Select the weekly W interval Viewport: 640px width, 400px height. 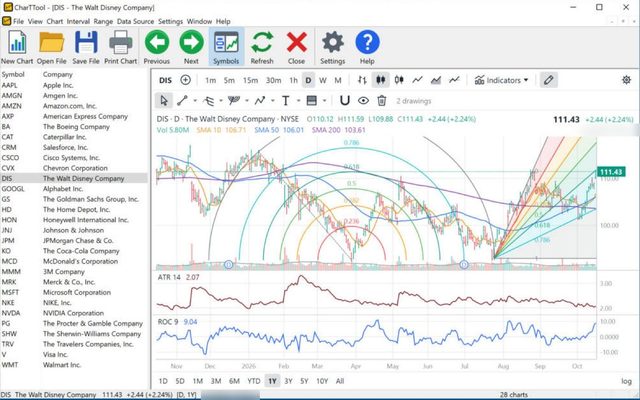(323, 80)
